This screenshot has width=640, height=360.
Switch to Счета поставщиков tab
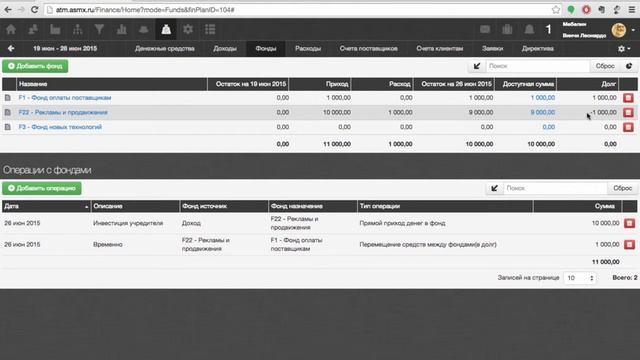point(368,49)
